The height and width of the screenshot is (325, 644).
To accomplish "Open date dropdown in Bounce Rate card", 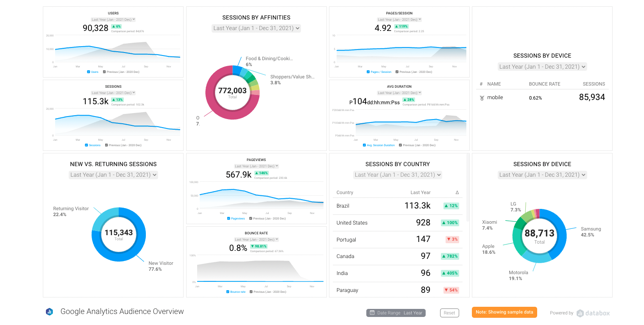I will coord(256,239).
